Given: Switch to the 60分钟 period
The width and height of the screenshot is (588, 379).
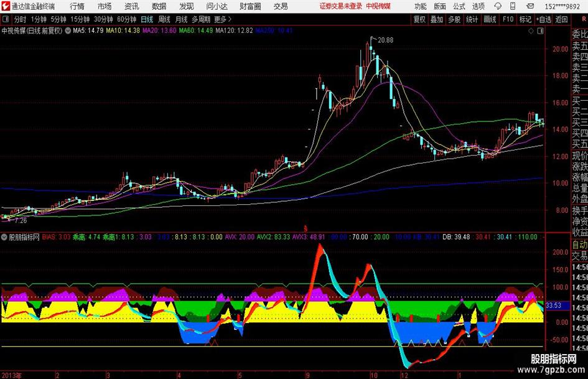Looking at the screenshot, I should [x=127, y=19].
